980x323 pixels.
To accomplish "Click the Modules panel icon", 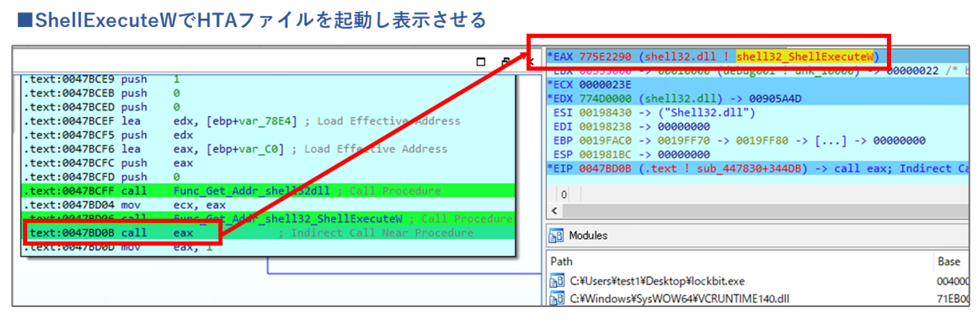I will (x=555, y=236).
